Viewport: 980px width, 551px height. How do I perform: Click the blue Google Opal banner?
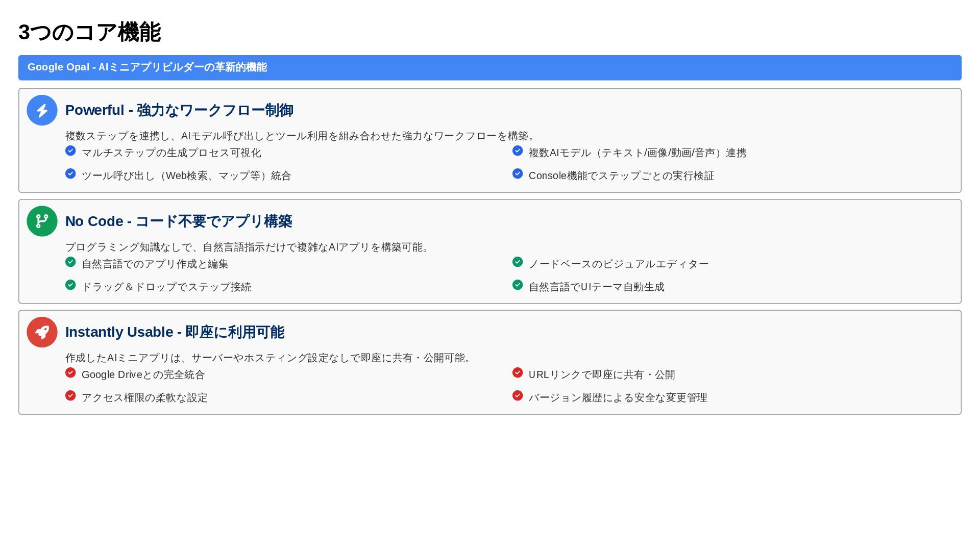489,67
